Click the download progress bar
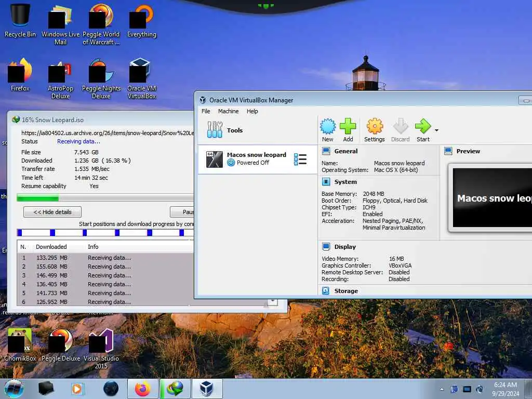532x399 pixels. coord(105,198)
